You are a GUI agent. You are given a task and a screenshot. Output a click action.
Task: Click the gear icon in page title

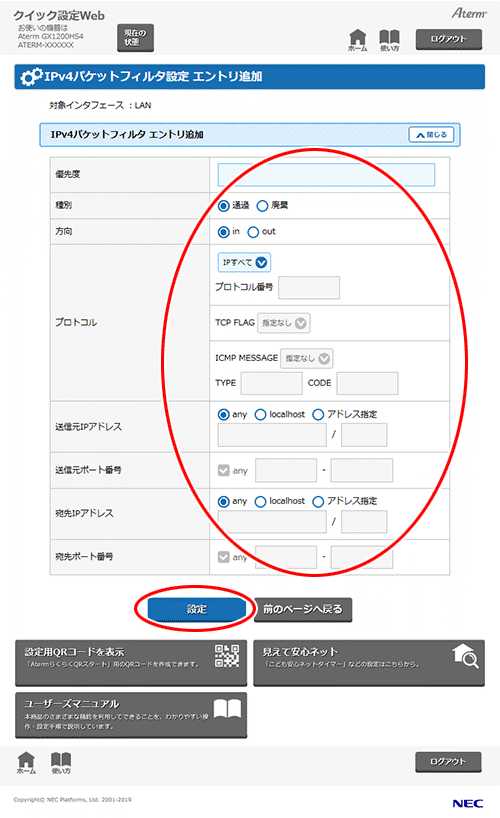[31, 77]
